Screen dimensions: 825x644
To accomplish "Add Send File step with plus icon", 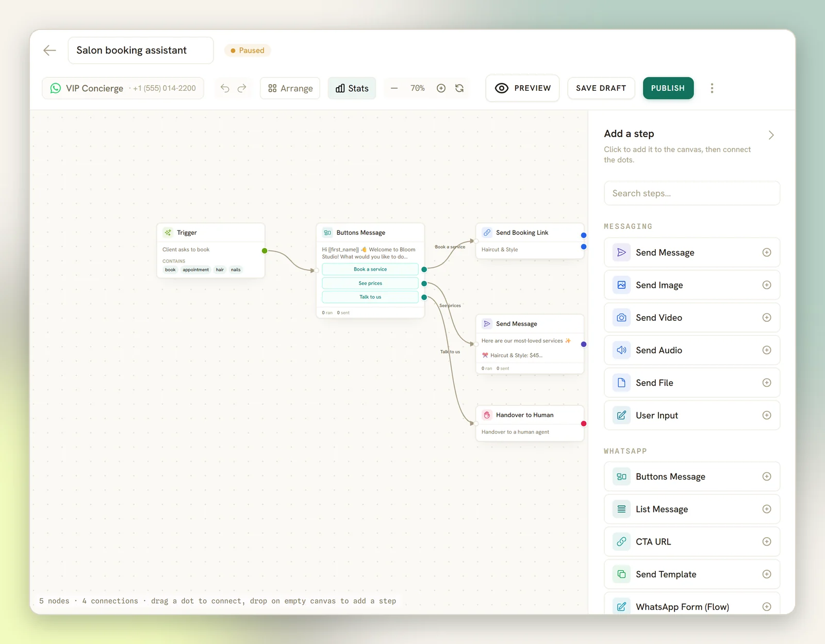I will [767, 383].
